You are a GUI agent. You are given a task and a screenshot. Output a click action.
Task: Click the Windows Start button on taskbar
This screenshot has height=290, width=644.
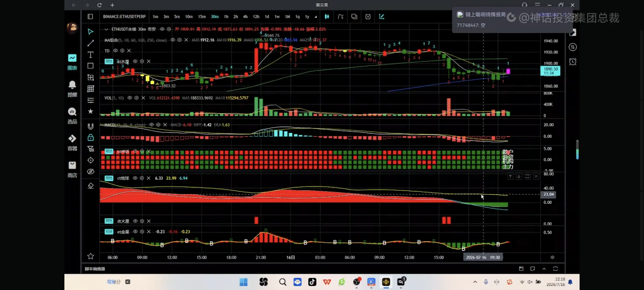[243, 282]
